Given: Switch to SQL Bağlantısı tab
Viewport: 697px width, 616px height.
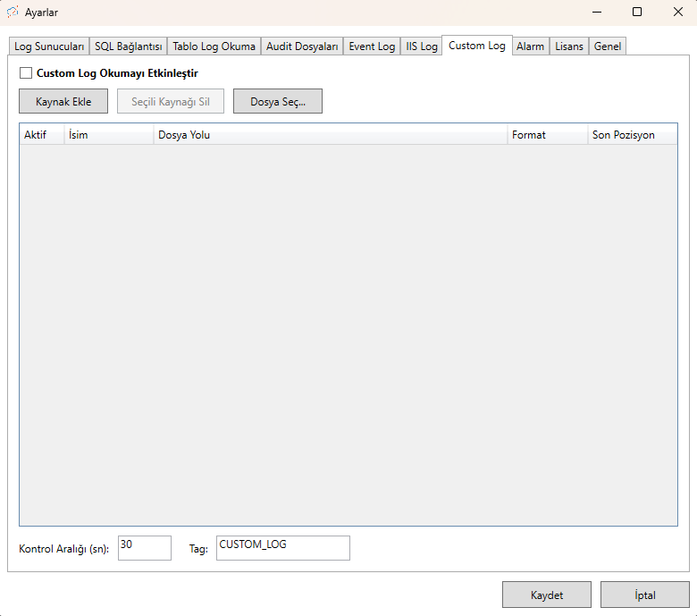Looking at the screenshot, I should pos(129,46).
